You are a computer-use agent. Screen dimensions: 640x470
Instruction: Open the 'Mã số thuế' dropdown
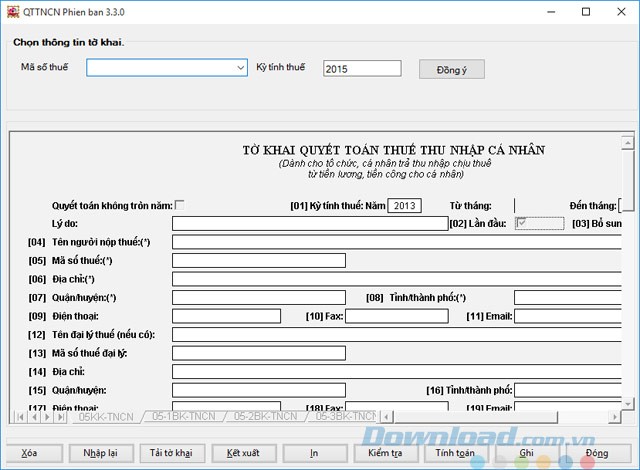(x=240, y=68)
